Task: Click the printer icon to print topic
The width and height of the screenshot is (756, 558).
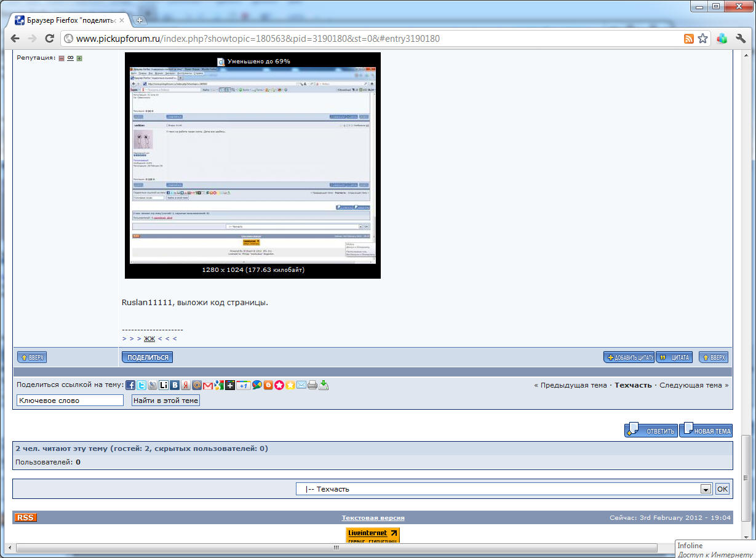Action: click(312, 385)
